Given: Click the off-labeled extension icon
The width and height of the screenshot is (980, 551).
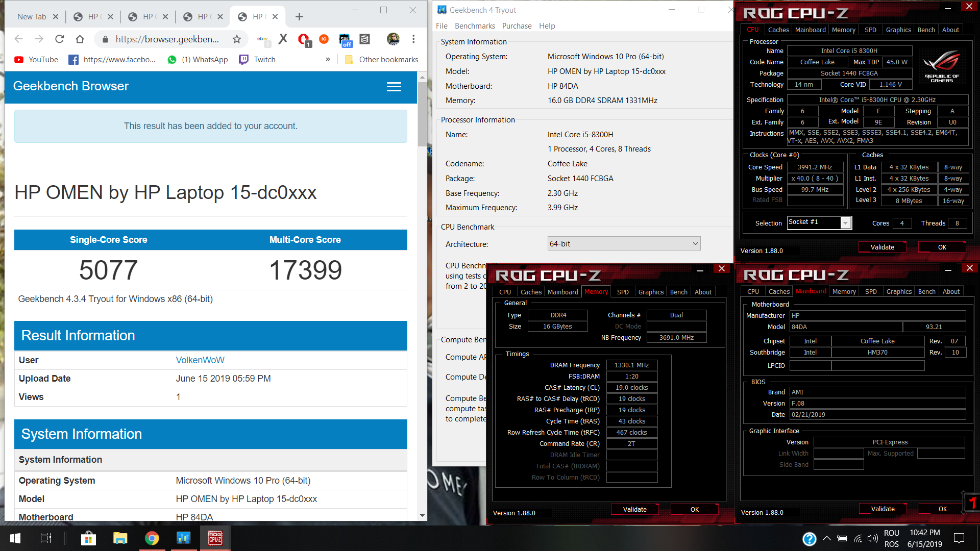Looking at the screenshot, I should [x=345, y=40].
